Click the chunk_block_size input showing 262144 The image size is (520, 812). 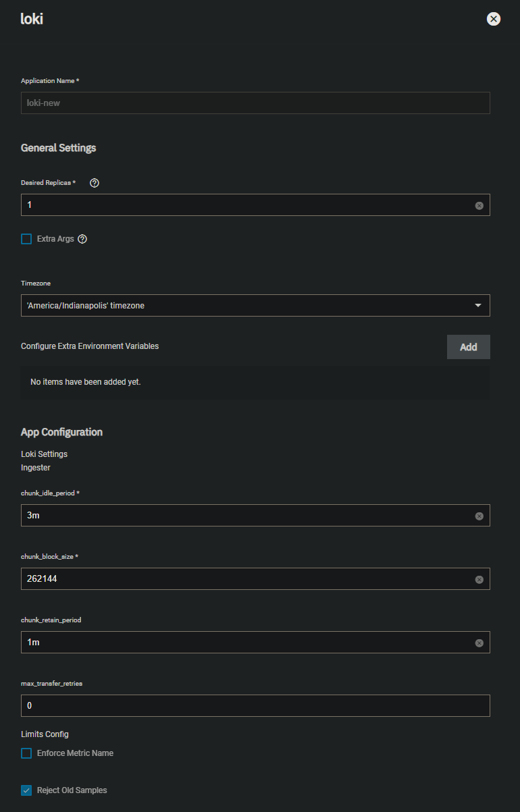tap(247, 579)
